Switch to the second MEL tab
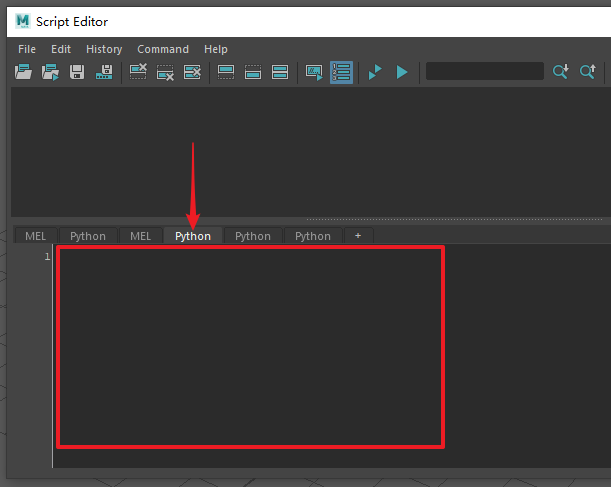 click(x=140, y=236)
